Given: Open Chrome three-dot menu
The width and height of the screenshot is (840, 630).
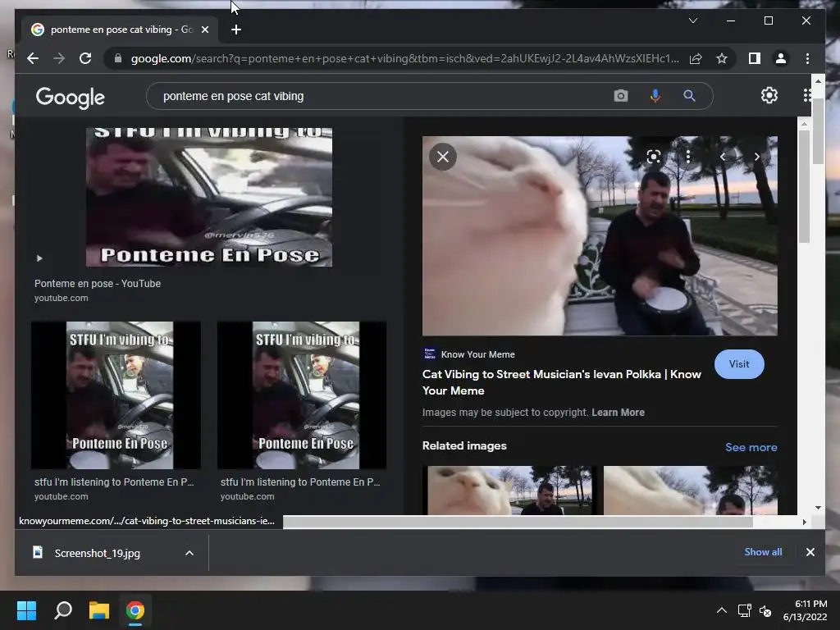Looking at the screenshot, I should point(807,58).
